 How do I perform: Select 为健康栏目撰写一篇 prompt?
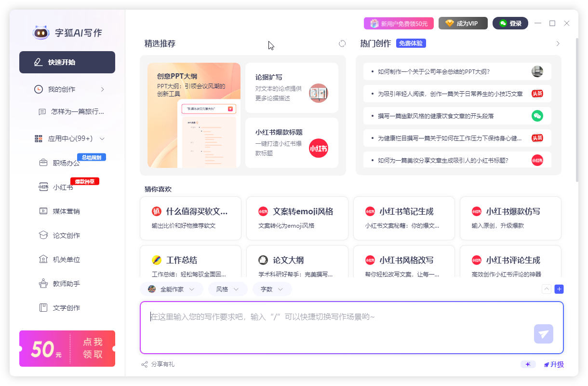457,138
